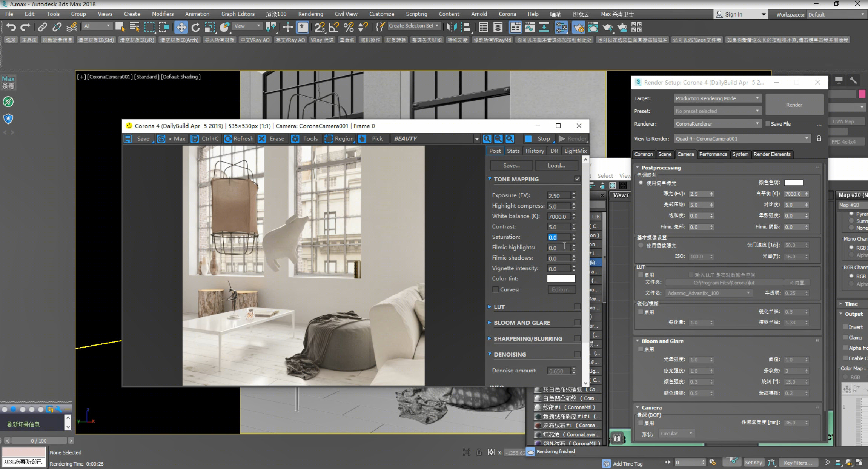Click the Undo icon in toolbar
This screenshot has width=868, height=469.
tap(10, 26)
